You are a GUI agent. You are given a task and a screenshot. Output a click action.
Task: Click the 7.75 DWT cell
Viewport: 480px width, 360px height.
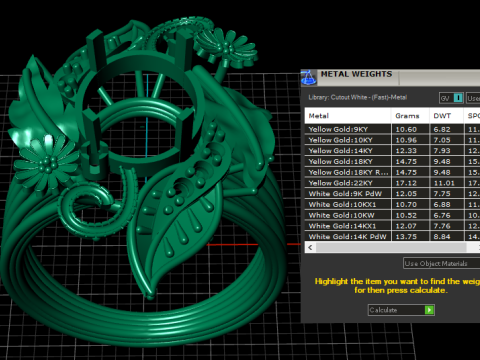pos(447,194)
